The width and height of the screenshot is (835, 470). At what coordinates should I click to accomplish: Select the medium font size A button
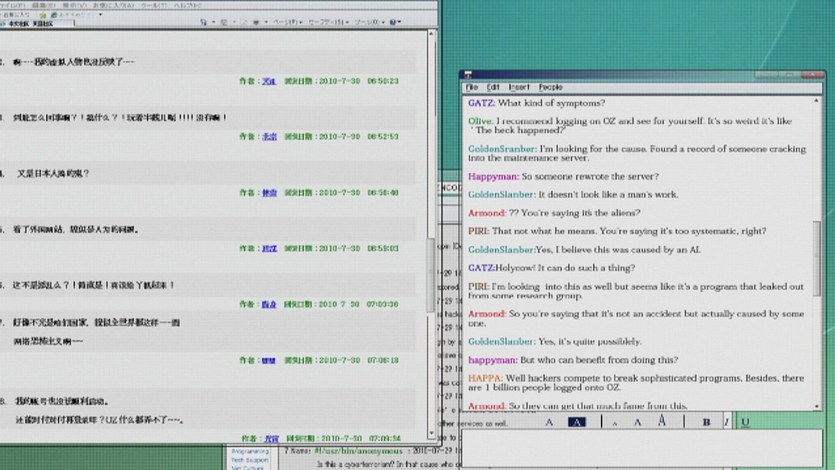[638, 423]
